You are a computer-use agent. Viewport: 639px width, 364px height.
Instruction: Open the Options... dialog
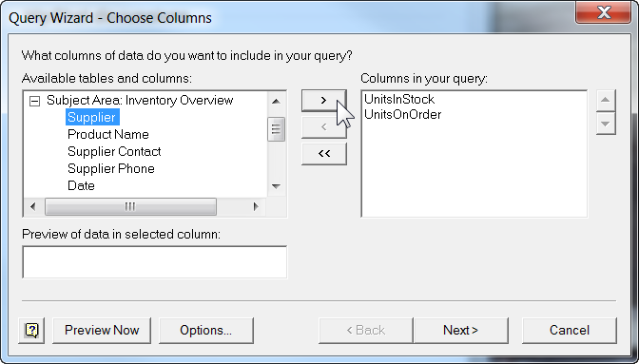pos(206,330)
